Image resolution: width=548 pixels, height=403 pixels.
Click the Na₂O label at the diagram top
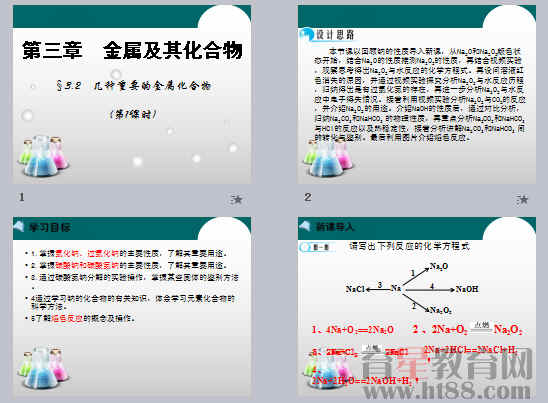439,267
